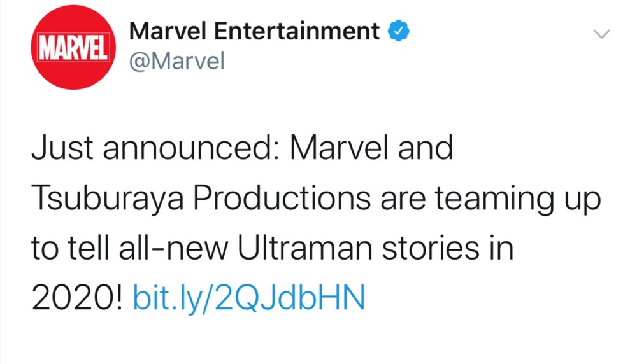
Task: Open the red Marvel profile avatar
Action: [x=73, y=47]
